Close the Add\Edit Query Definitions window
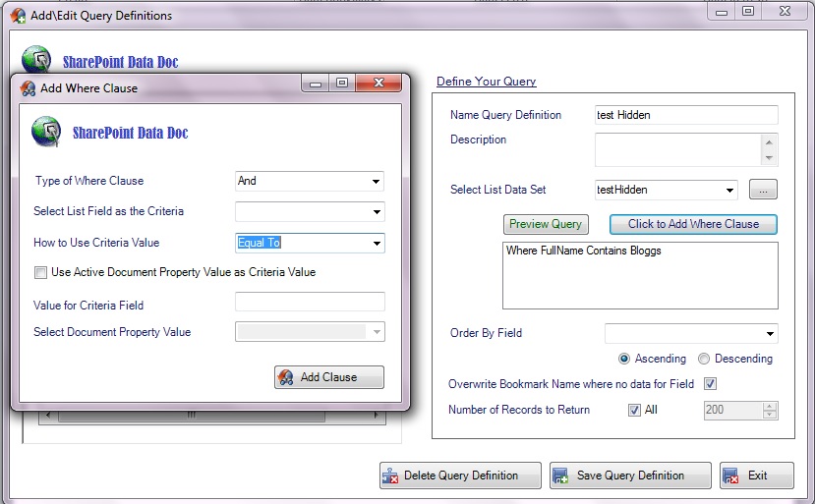Screen dimensions: 815x504 (x=785, y=12)
